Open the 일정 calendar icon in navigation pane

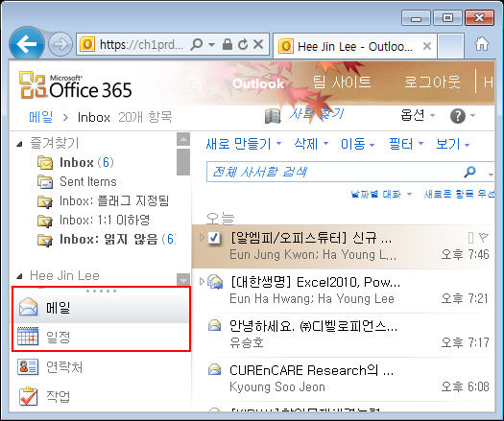(x=28, y=337)
